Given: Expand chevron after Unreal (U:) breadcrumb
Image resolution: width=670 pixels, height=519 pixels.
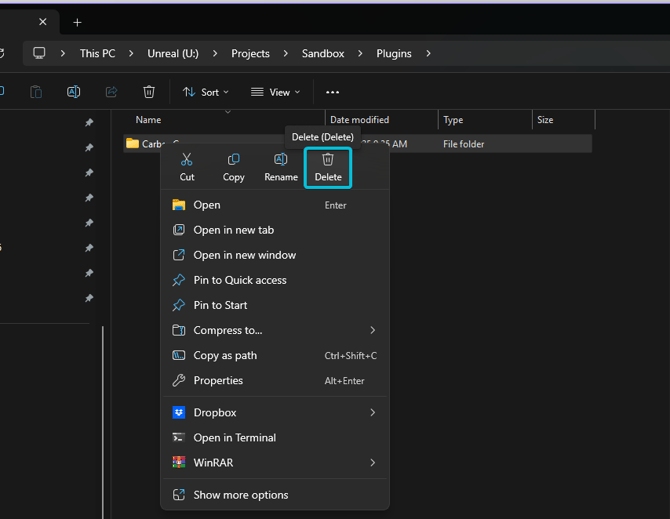Looking at the screenshot, I should pos(215,53).
